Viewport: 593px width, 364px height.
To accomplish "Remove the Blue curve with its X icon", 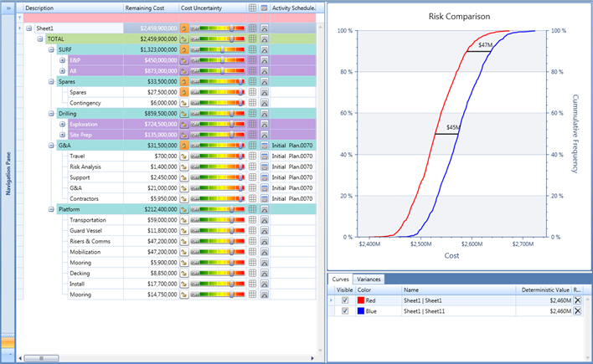I will (576, 310).
